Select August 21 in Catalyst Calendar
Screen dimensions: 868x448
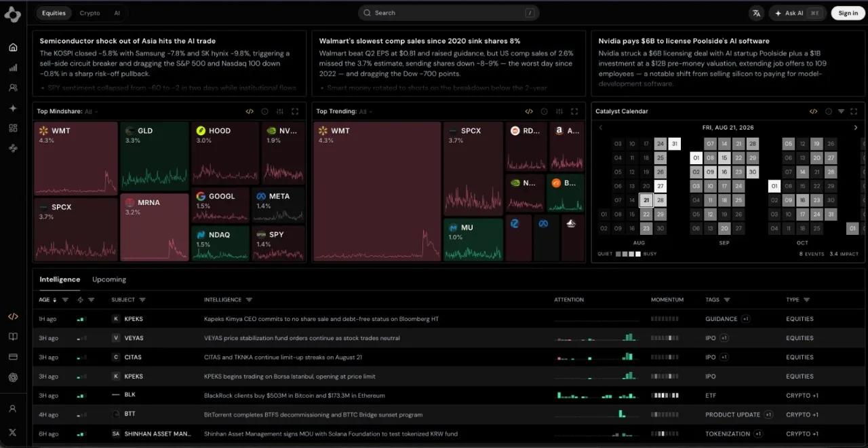coord(646,200)
